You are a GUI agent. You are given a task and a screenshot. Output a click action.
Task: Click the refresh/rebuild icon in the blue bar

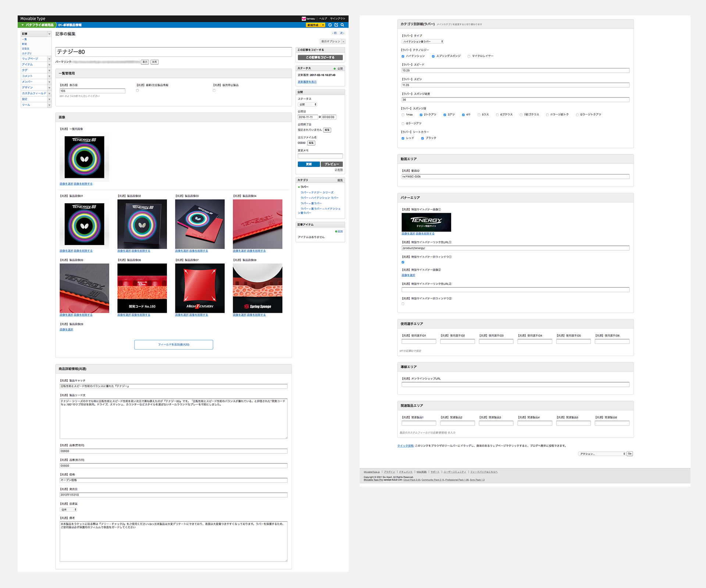click(330, 25)
